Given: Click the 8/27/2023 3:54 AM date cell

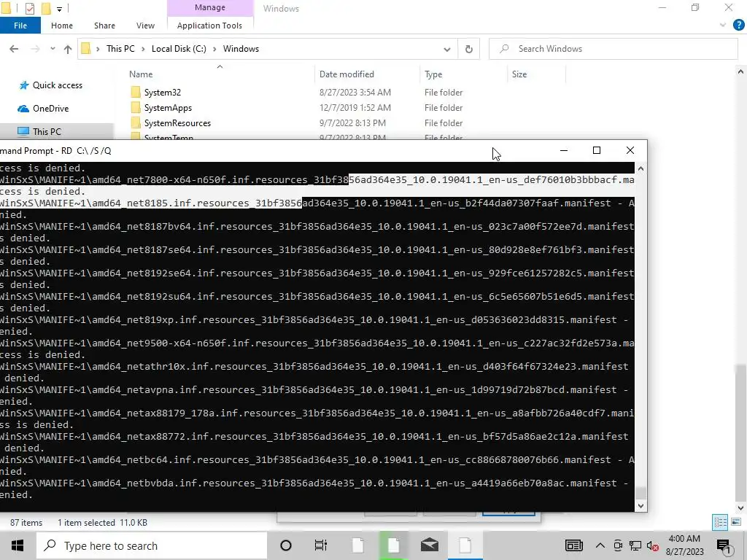Looking at the screenshot, I should tap(355, 93).
